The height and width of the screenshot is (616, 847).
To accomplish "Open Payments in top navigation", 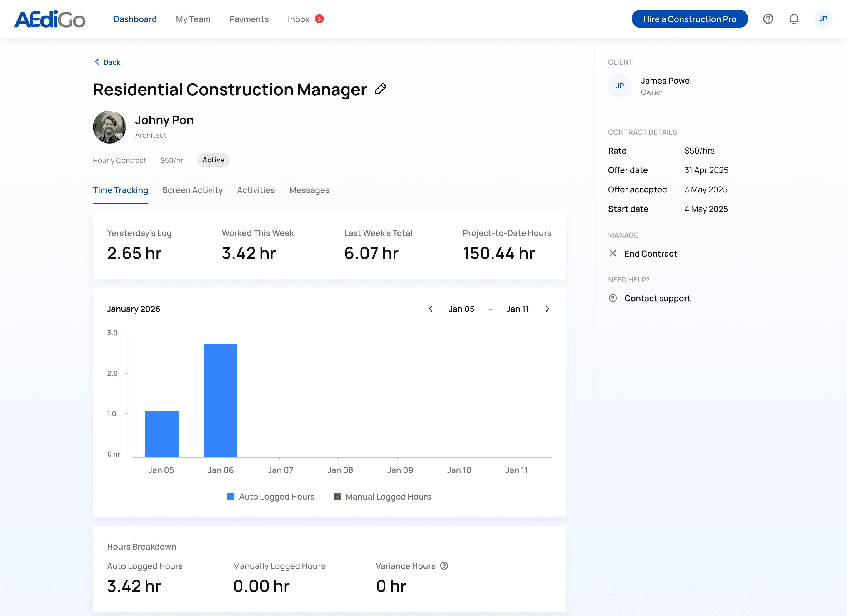I will (249, 19).
